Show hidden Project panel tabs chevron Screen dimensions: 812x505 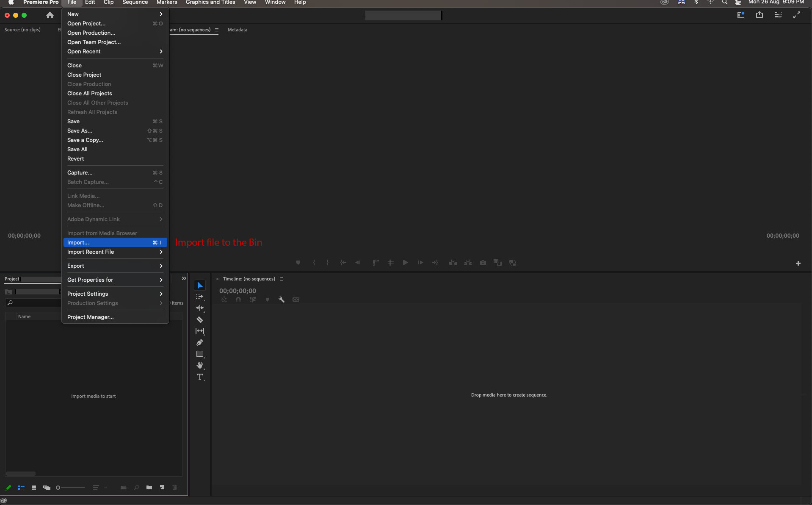click(184, 278)
